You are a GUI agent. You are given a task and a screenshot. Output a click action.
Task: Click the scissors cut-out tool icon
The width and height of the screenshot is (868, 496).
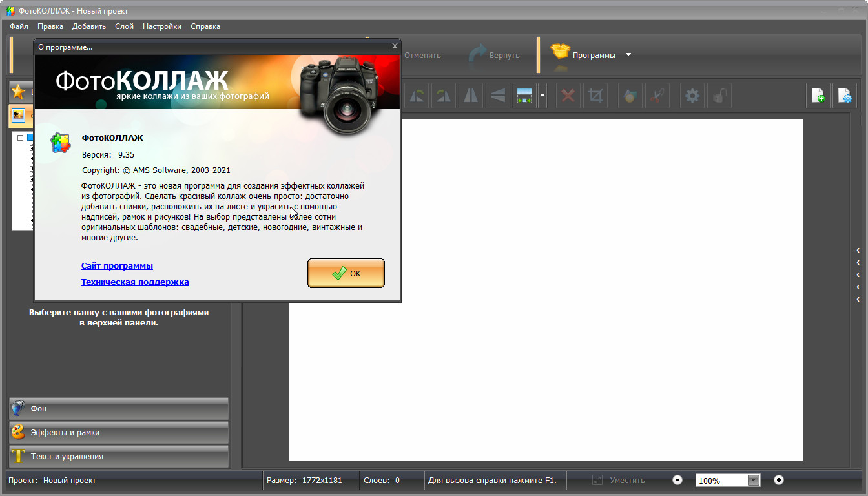coord(657,96)
